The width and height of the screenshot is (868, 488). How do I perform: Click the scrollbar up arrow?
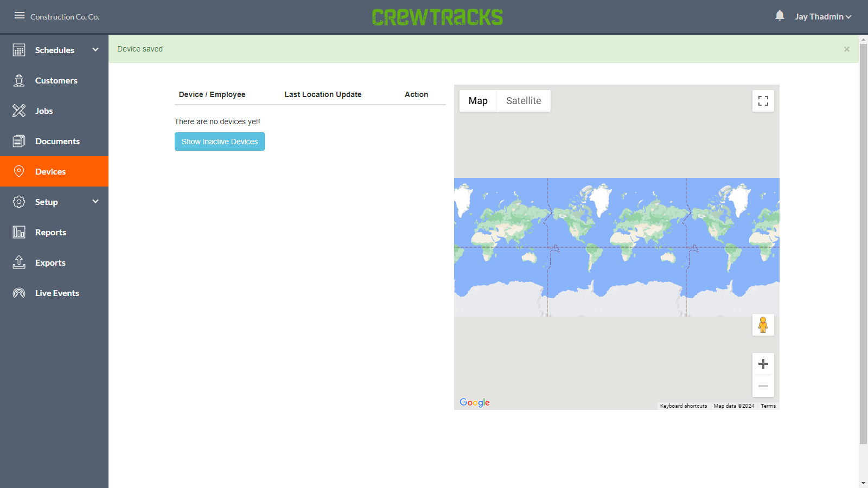click(x=863, y=39)
